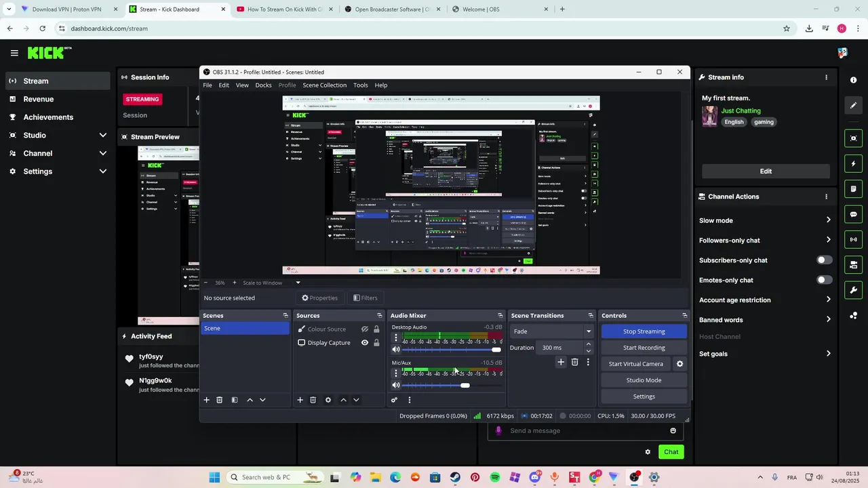Expand the Studio sidebar section
The image size is (868, 488).
[103, 136]
